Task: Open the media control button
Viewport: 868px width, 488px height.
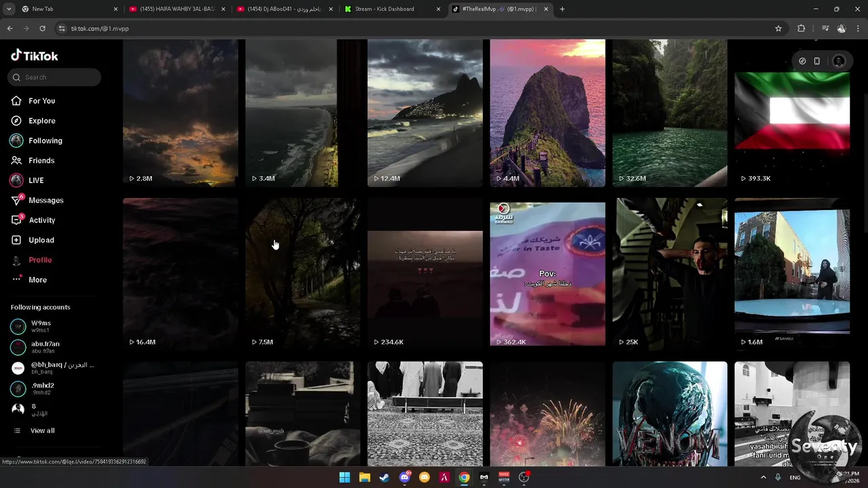Action: tap(825, 28)
